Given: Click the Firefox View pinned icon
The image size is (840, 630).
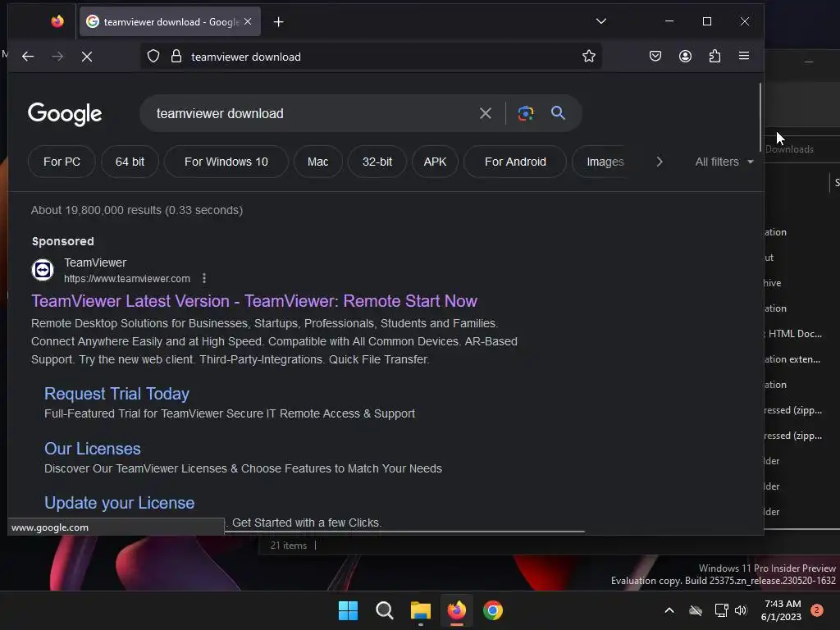Looking at the screenshot, I should 57,21.
